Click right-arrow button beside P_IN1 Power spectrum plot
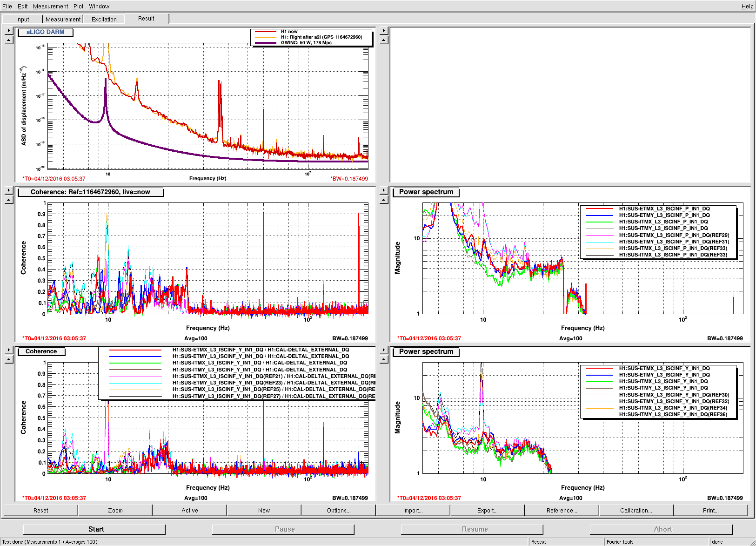 (x=384, y=190)
